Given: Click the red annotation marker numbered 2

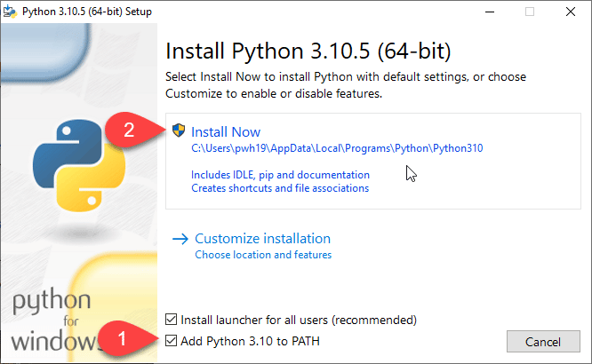Looking at the screenshot, I should click(132, 131).
